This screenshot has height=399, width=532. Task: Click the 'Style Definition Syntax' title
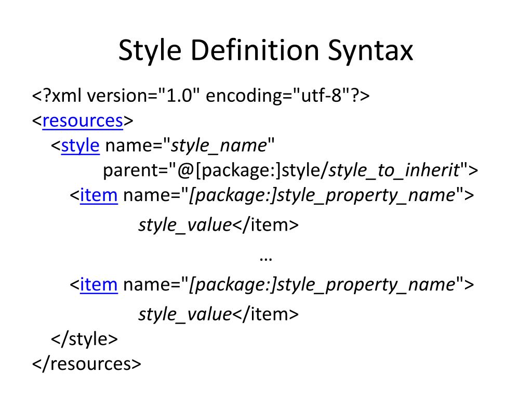[265, 51]
